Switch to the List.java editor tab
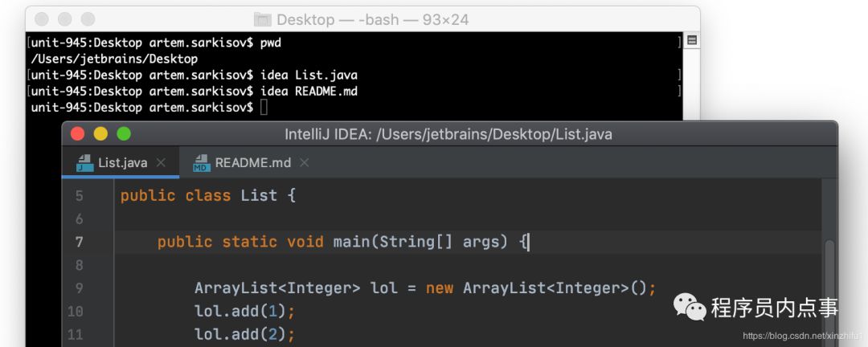This screenshot has height=347, width=868. tap(120, 163)
